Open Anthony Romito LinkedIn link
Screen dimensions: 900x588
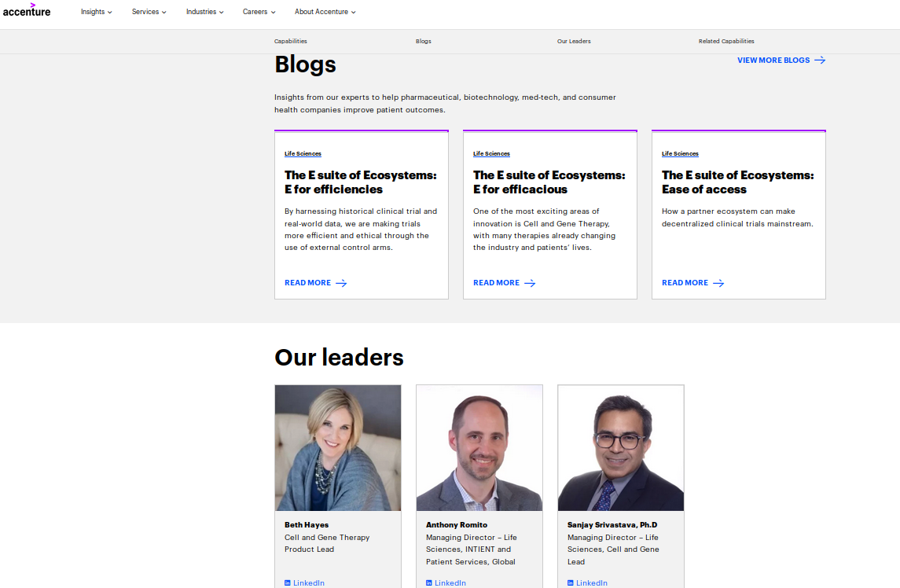446,582
